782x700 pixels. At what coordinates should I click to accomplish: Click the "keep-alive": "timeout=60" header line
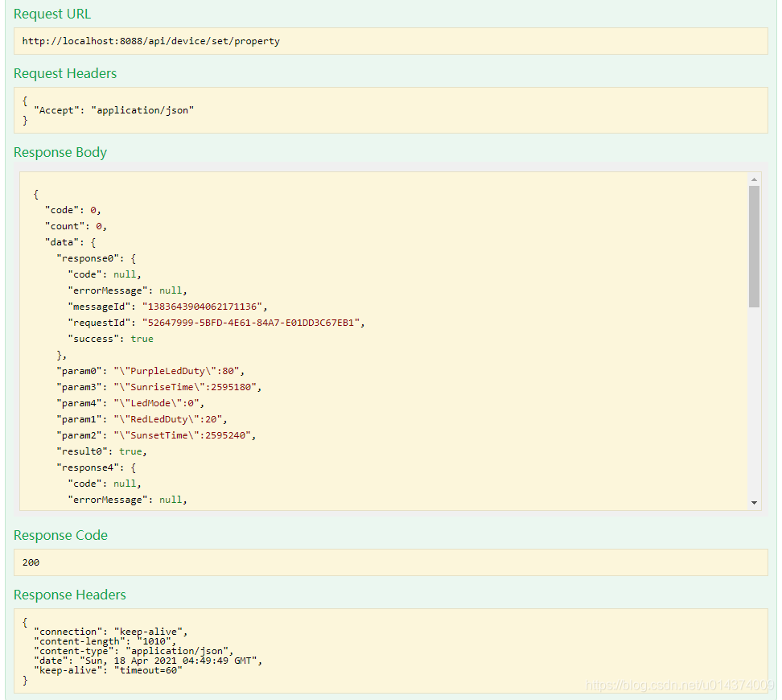click(109, 670)
